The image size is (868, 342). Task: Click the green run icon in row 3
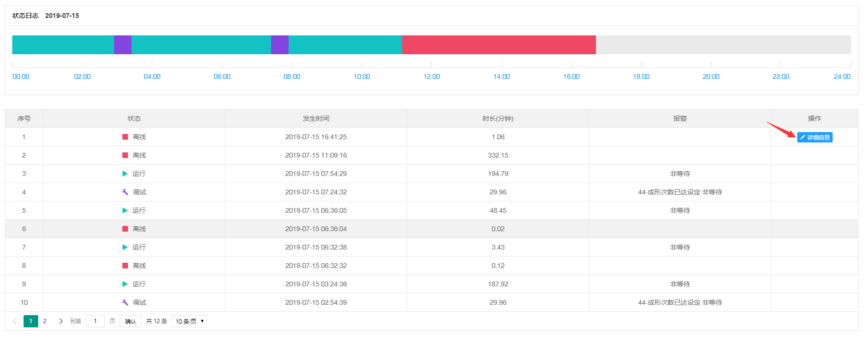(x=125, y=174)
